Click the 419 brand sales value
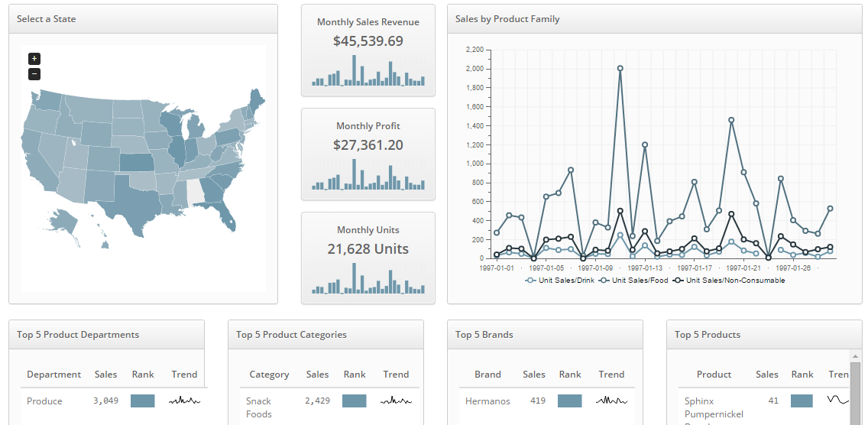Image resolution: width=868 pixels, height=425 pixels. click(538, 401)
